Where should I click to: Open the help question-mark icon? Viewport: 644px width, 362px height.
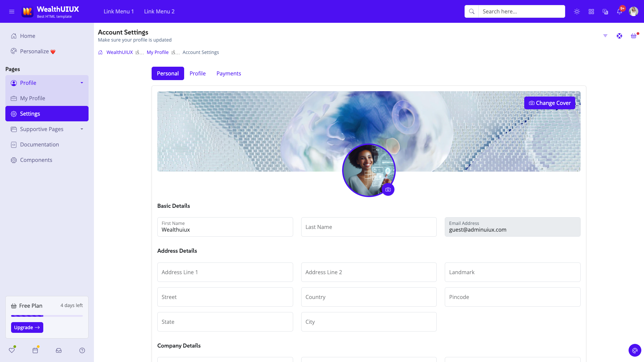[82, 350]
